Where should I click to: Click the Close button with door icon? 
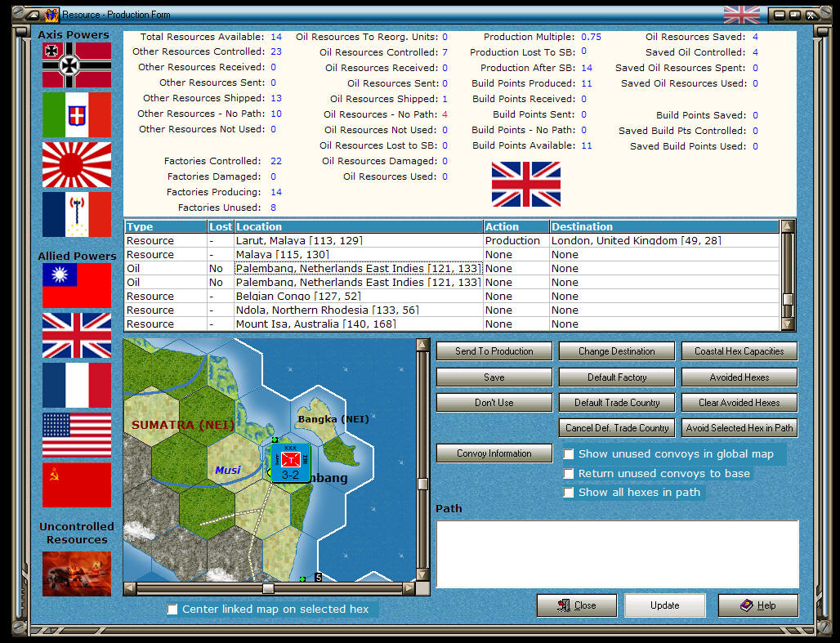pos(577,605)
